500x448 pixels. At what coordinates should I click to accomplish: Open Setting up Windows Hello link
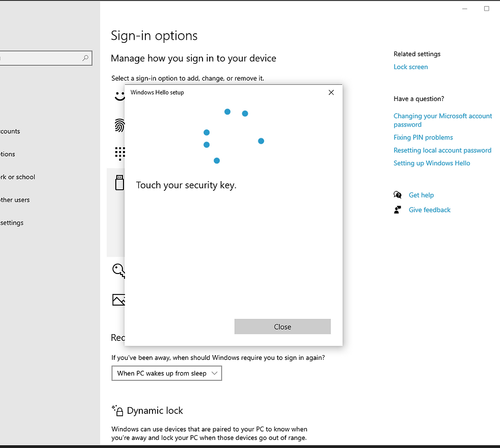pyautogui.click(x=432, y=163)
